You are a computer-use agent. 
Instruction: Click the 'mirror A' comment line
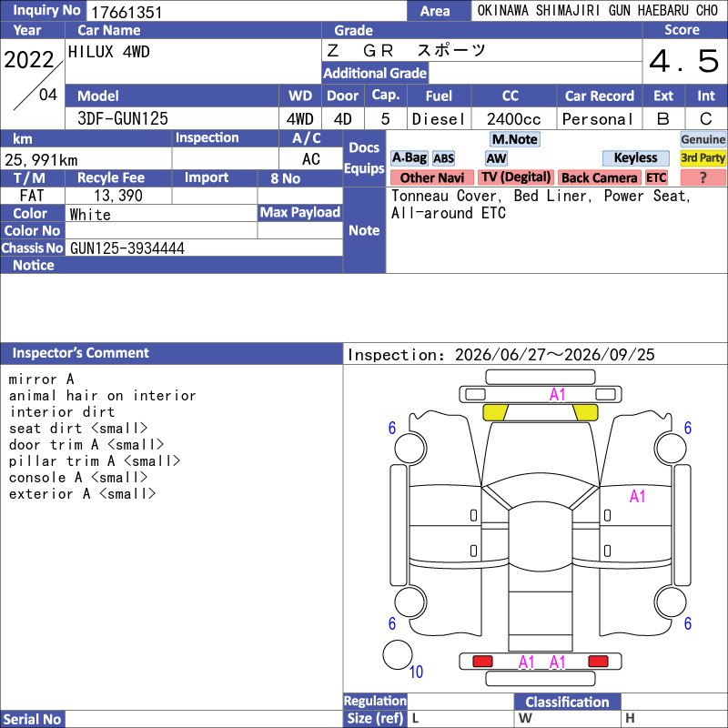point(41,379)
